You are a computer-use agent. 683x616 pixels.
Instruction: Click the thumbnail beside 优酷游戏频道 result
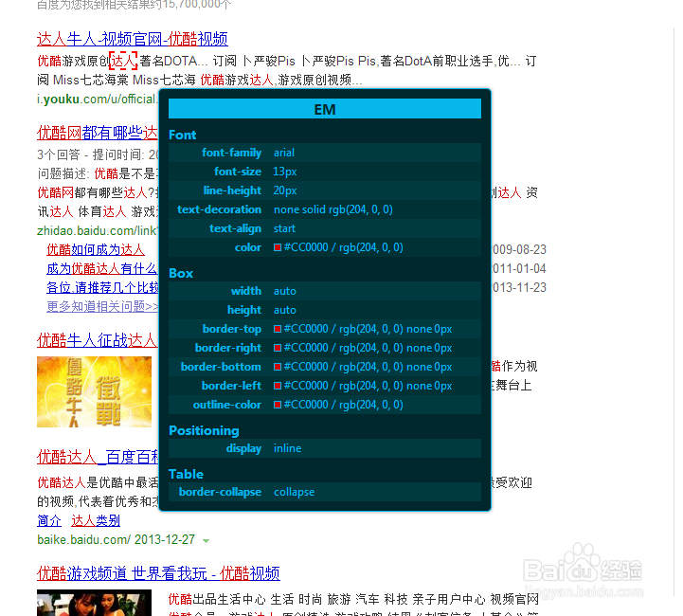pos(94,603)
